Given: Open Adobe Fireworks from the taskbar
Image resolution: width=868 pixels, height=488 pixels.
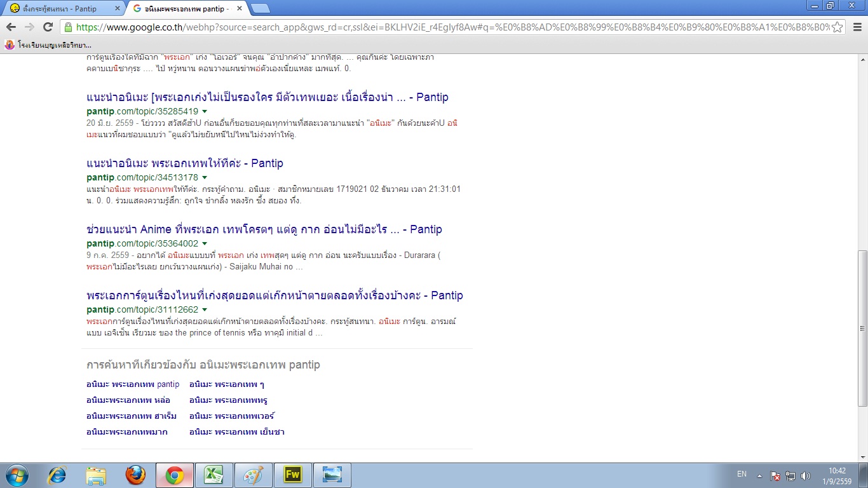Looking at the screenshot, I should point(293,475).
